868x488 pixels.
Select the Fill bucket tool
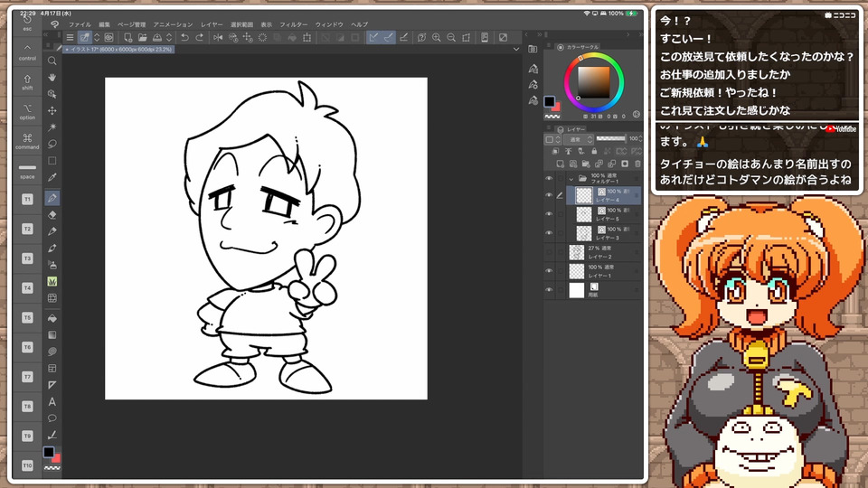click(52, 318)
